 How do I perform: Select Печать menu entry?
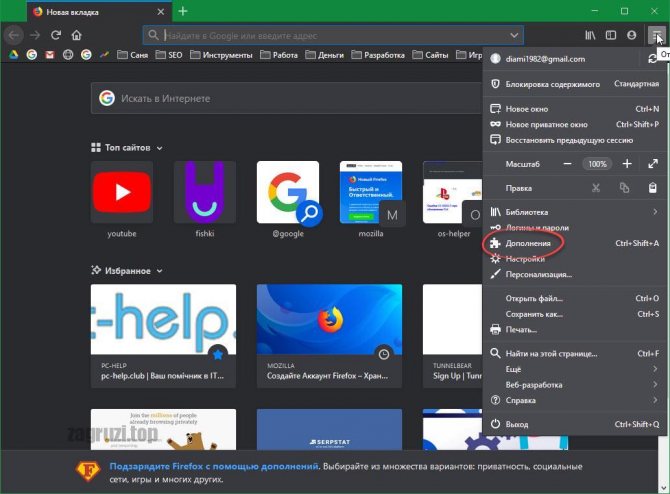(x=574, y=329)
